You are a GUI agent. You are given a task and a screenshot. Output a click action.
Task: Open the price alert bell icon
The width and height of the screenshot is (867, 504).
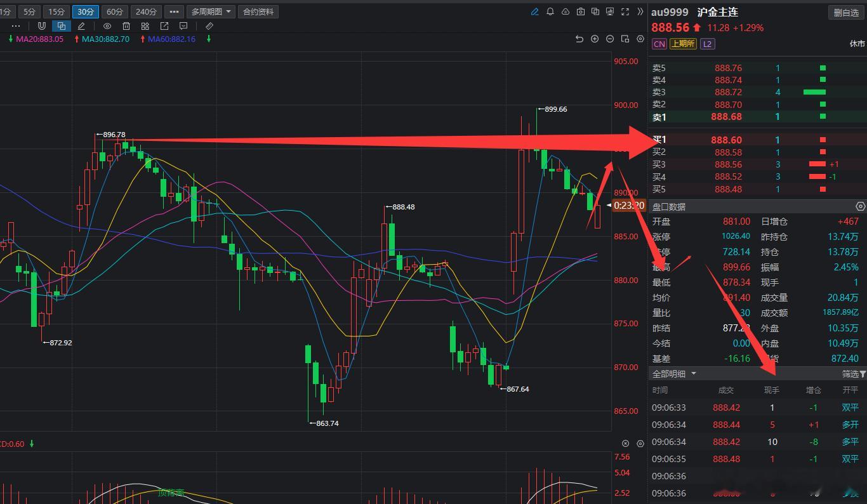click(x=550, y=11)
